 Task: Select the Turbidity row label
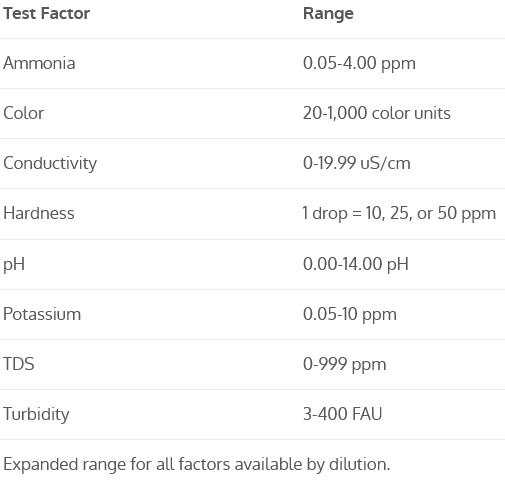pyautogui.click(x=36, y=414)
